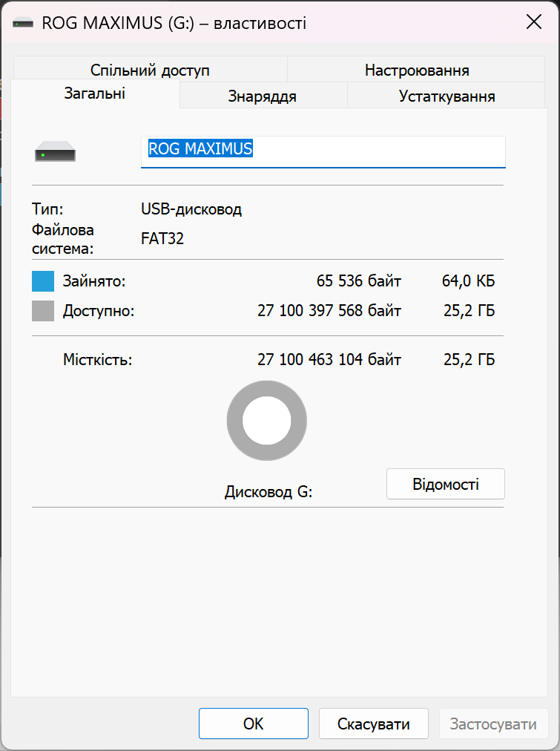Click the USB-дисковод type value
The width and height of the screenshot is (560, 751).
(191, 209)
